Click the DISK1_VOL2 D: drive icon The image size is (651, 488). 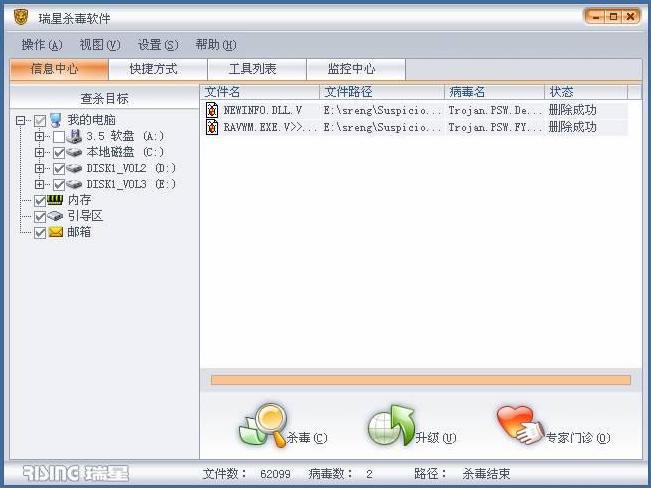pyautogui.click(x=74, y=168)
